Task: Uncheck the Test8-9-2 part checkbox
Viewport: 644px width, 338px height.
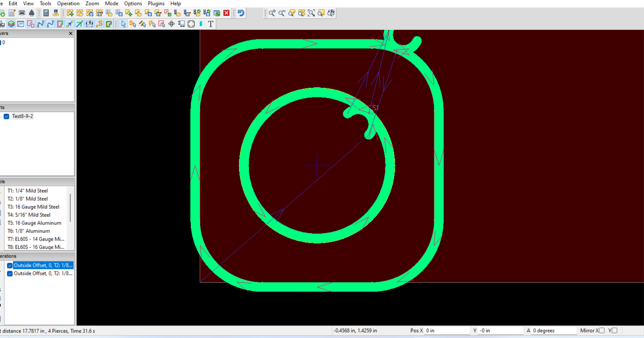Action: 6,116
